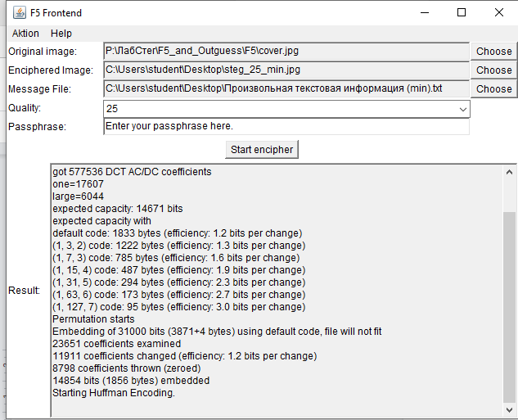
Task: Click the 'Permutation starts' line
Action: (93, 319)
